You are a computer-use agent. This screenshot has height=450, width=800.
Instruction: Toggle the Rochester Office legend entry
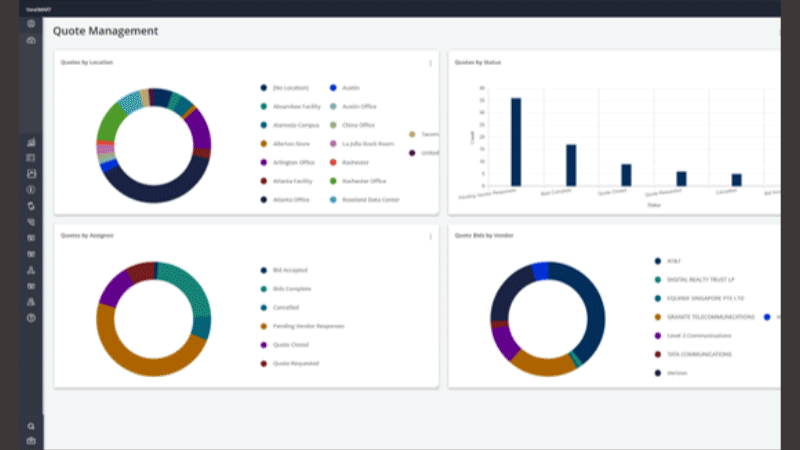[x=358, y=181]
